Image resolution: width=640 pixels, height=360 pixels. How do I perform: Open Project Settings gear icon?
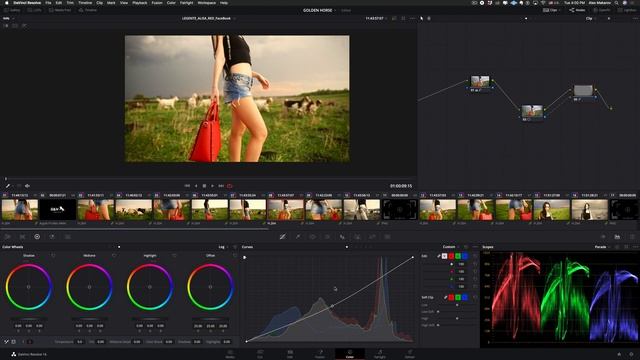(631, 354)
